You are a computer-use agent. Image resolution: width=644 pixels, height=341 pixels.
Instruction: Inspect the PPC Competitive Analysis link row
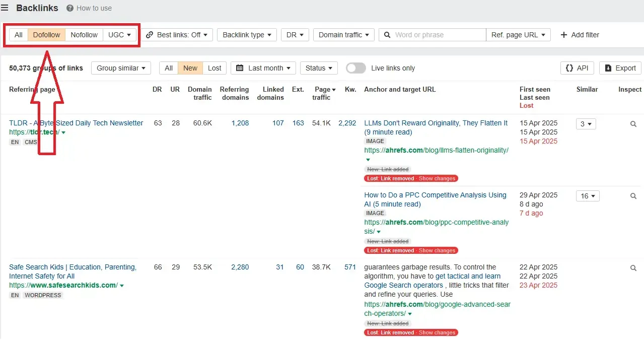pyautogui.click(x=633, y=196)
